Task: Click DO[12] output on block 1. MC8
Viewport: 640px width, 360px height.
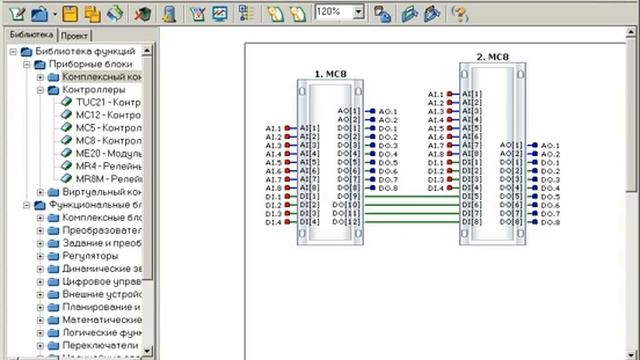Action: click(x=346, y=222)
